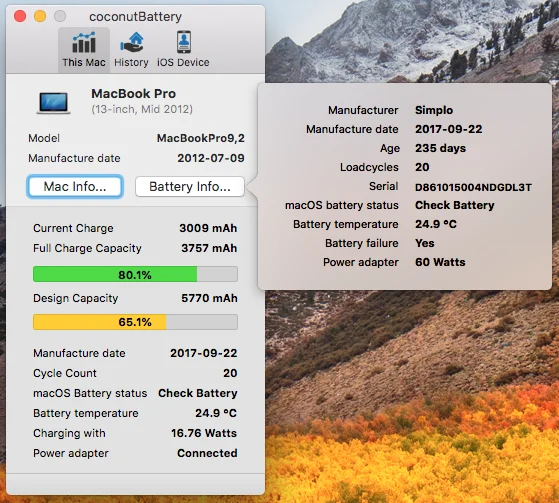Click 24.9 °C temperature in main window
The width and height of the screenshot is (559, 503).
pos(216,413)
